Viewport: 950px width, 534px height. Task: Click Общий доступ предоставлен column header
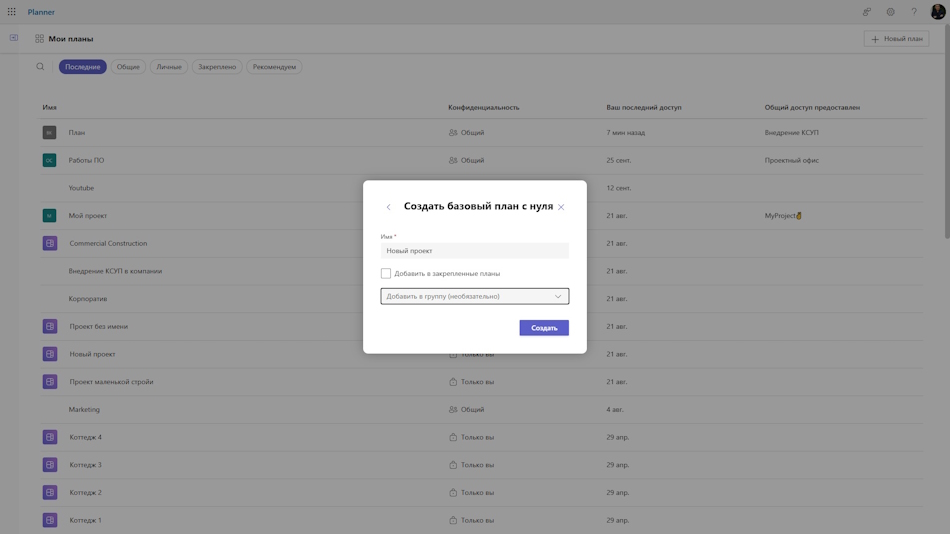point(812,107)
